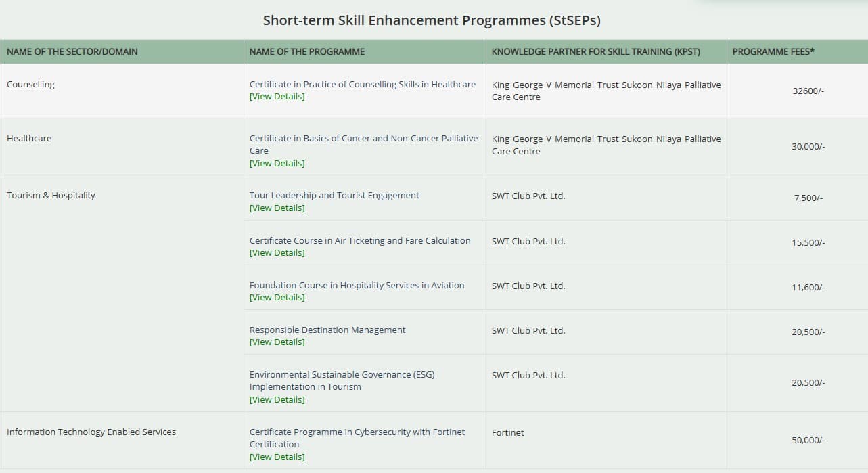
Task: Click the Programme Fees column header
Action: coord(773,52)
